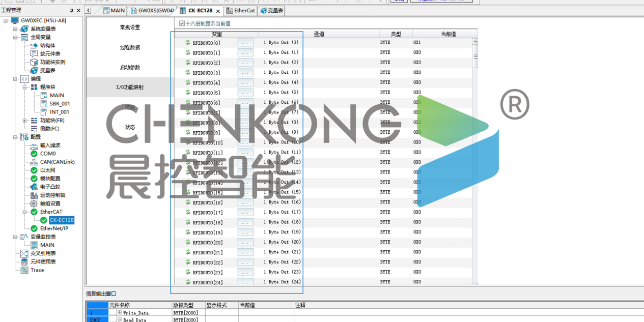Click the 运动控制轴 axis icon

(x=34, y=195)
